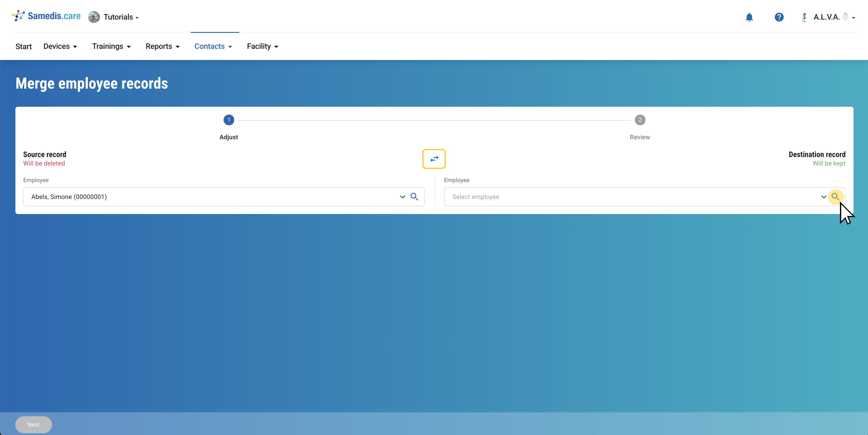Click the destination employee search magnifier icon

[x=835, y=197]
